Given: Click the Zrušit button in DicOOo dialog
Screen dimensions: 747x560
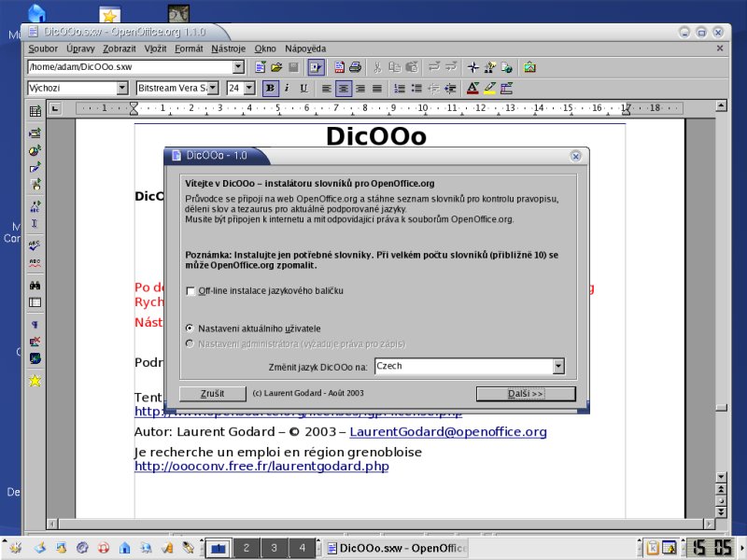Looking at the screenshot, I should coord(213,393).
